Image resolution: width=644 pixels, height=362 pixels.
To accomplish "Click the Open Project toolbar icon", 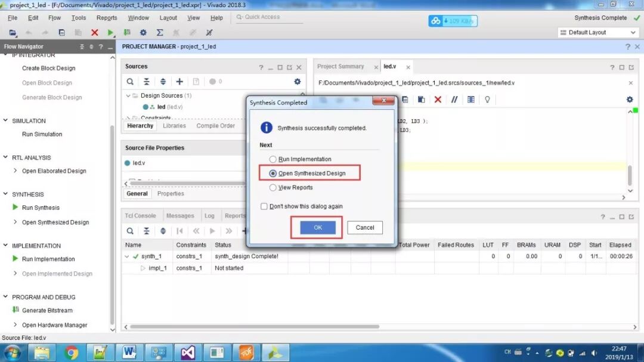I will coord(13,32).
